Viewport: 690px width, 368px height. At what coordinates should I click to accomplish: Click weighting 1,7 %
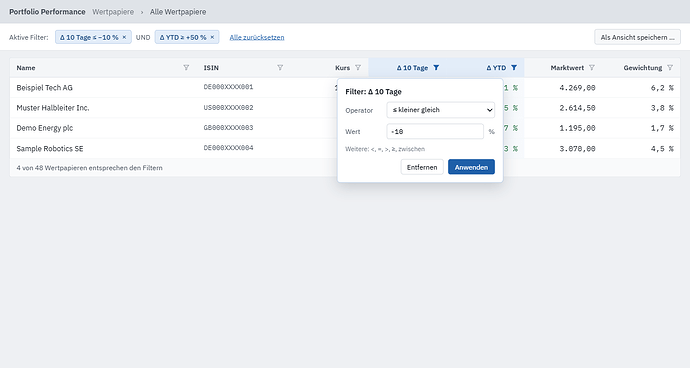(x=662, y=128)
